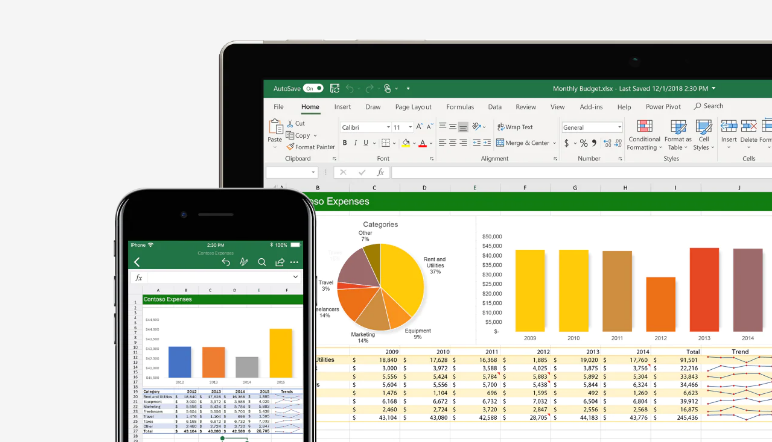
Task: Open Conditional Formatting
Action: pyautogui.click(x=644, y=135)
